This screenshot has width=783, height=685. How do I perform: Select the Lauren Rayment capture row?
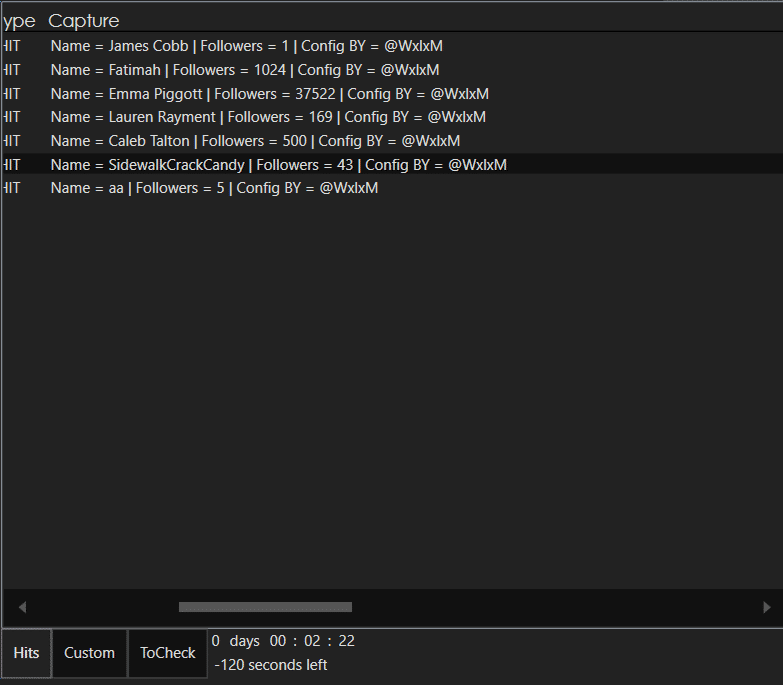coord(268,117)
